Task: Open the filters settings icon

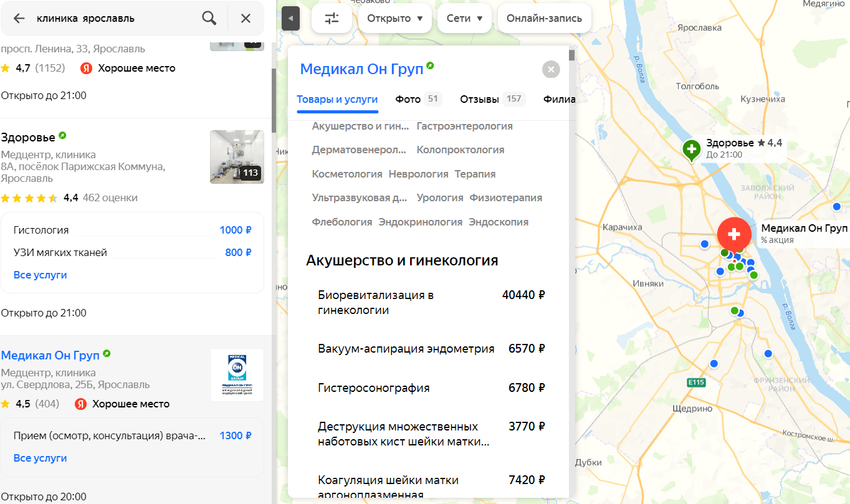Action: tap(332, 19)
